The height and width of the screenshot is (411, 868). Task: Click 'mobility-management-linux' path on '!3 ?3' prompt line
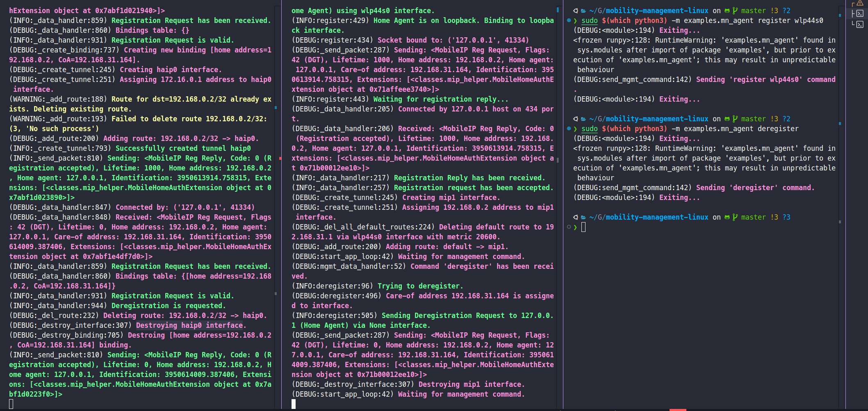(x=657, y=217)
